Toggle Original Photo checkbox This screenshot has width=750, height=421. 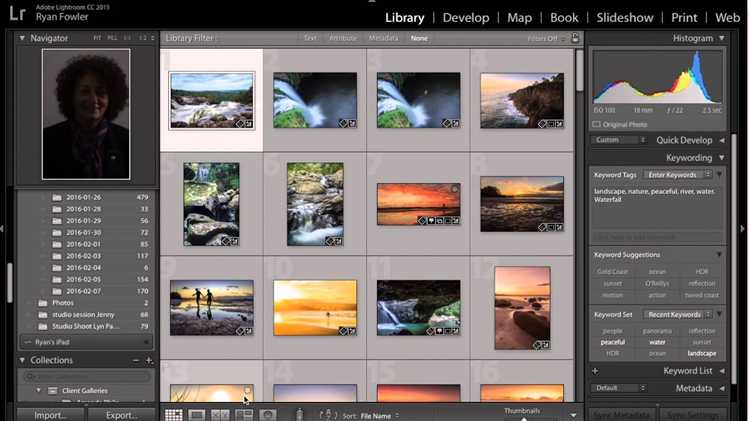pos(596,124)
